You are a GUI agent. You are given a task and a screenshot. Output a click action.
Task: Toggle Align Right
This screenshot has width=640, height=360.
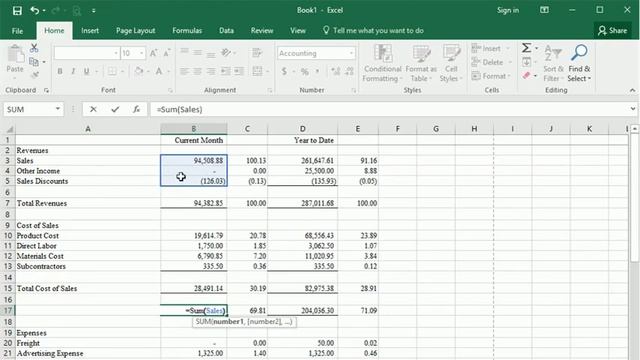[x=211, y=71]
